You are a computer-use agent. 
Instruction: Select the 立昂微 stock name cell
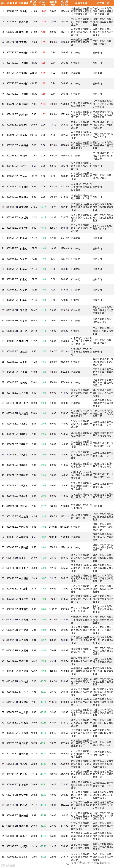[24, 764]
